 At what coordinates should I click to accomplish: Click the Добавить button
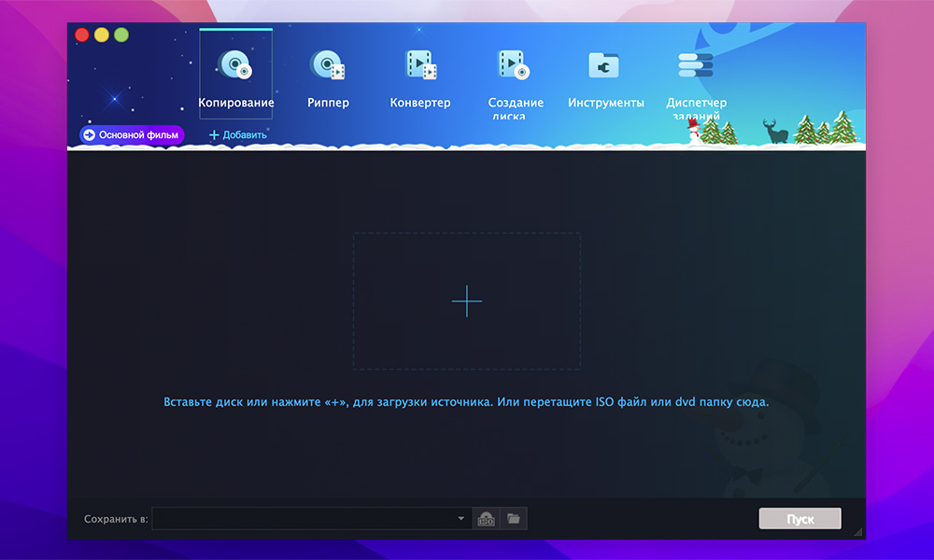237,135
